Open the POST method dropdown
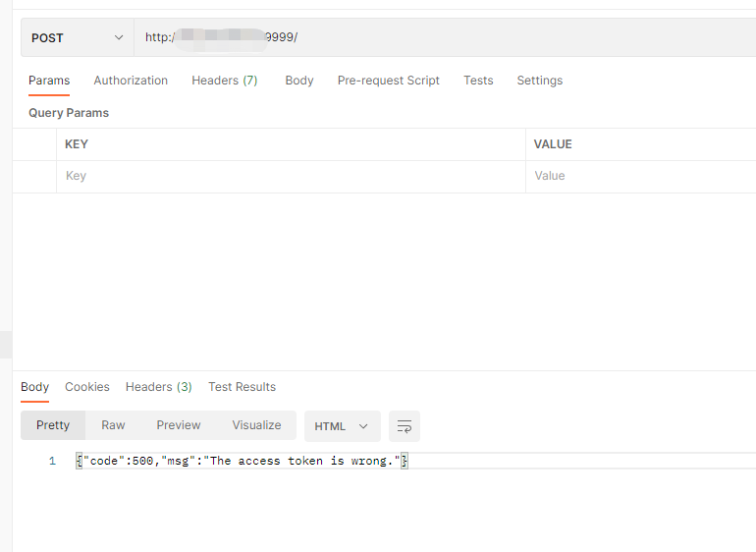Screen dimensions: 756x552 pyautogui.click(x=77, y=37)
